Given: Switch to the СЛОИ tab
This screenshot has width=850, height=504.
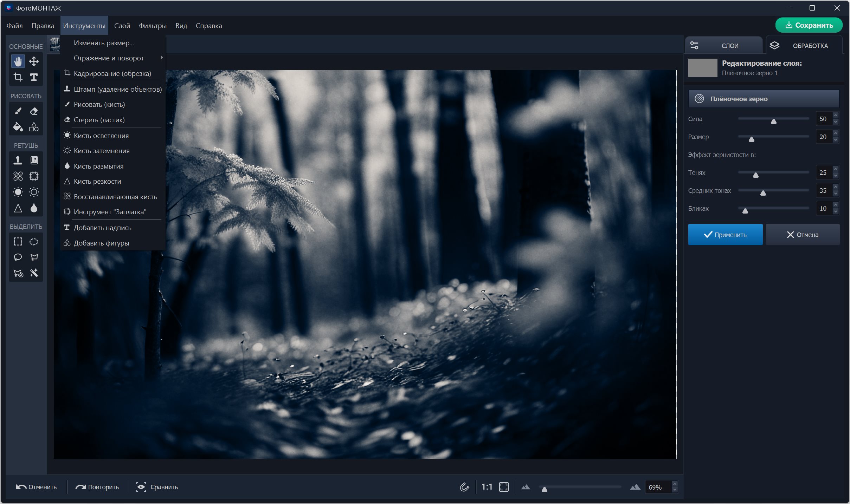Looking at the screenshot, I should pyautogui.click(x=724, y=46).
